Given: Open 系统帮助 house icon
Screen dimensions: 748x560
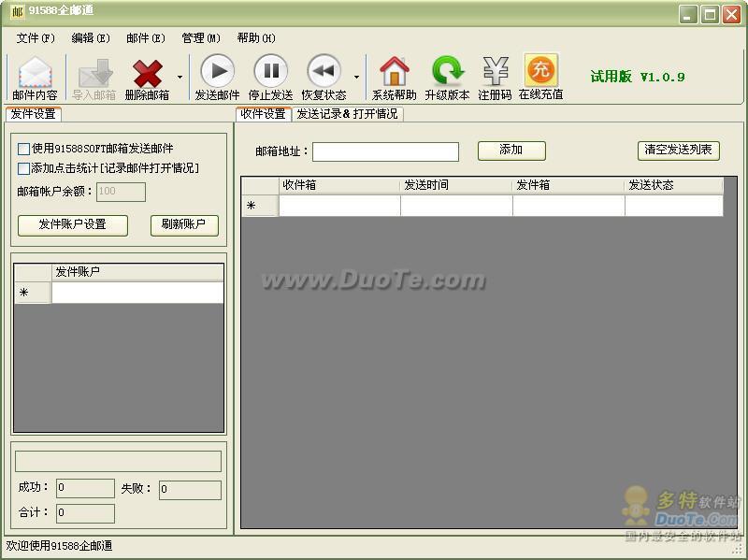Looking at the screenshot, I should point(394,71).
